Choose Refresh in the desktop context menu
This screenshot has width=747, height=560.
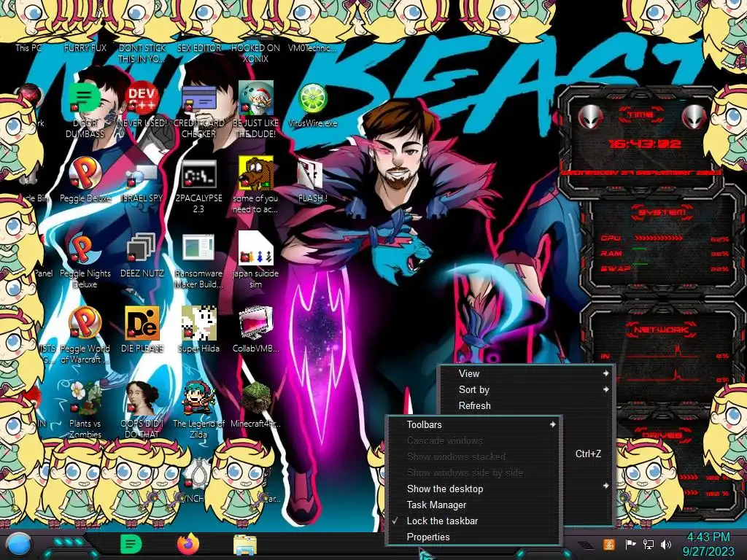pos(527,405)
